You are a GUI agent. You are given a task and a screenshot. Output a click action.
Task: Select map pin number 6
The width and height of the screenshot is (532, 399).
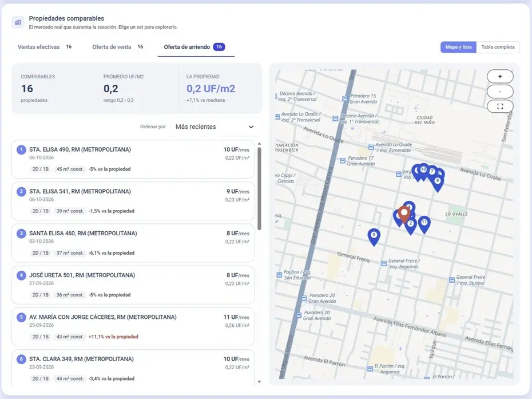(374, 236)
